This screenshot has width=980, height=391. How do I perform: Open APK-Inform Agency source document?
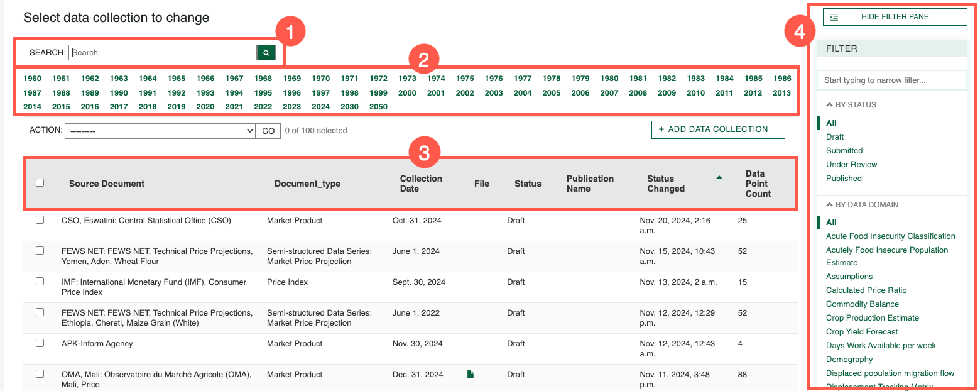coord(97,344)
